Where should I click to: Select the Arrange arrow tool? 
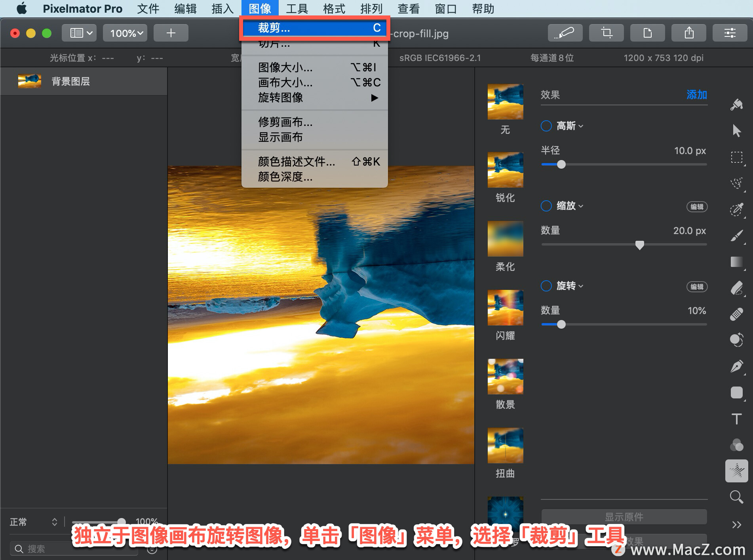736,130
